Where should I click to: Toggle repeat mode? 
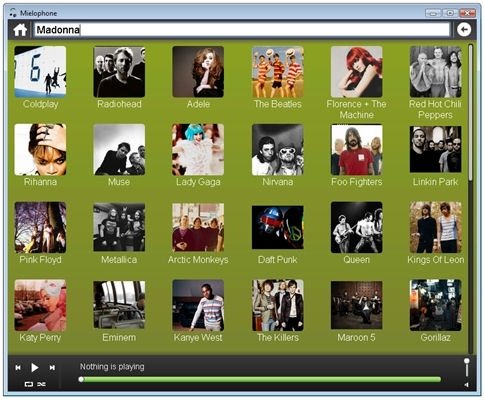[x=29, y=384]
